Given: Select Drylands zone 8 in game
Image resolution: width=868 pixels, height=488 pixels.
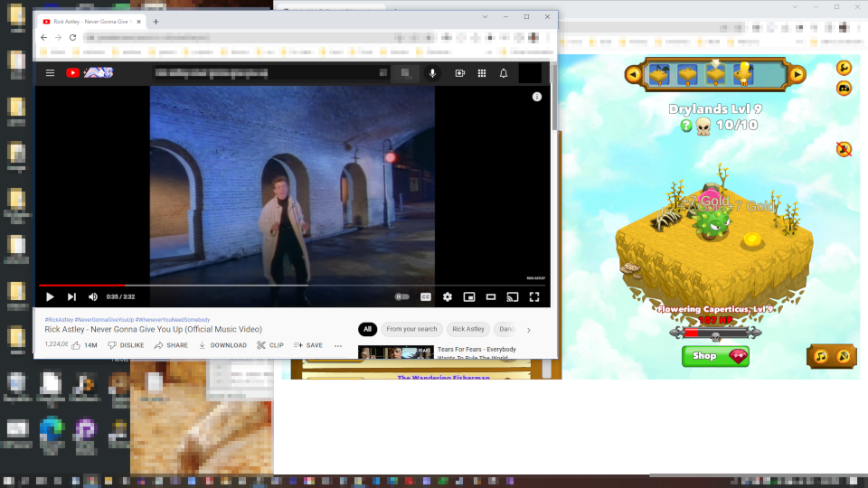Looking at the screenshot, I should pos(687,74).
